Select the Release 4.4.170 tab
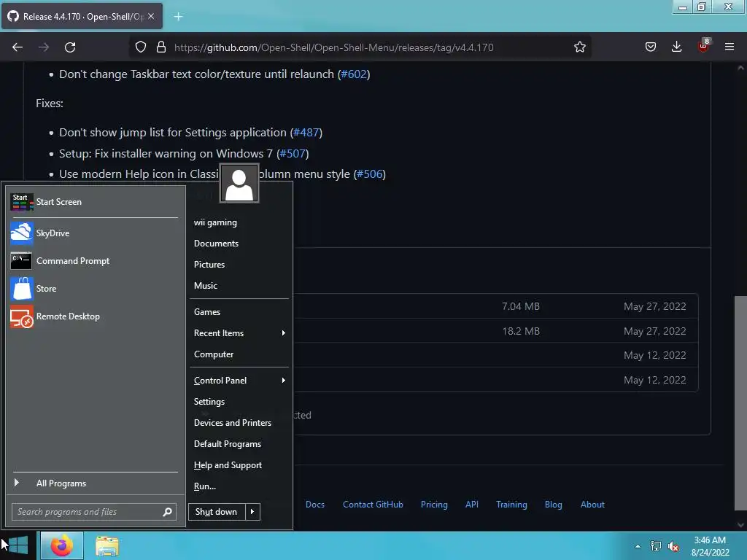 point(81,16)
